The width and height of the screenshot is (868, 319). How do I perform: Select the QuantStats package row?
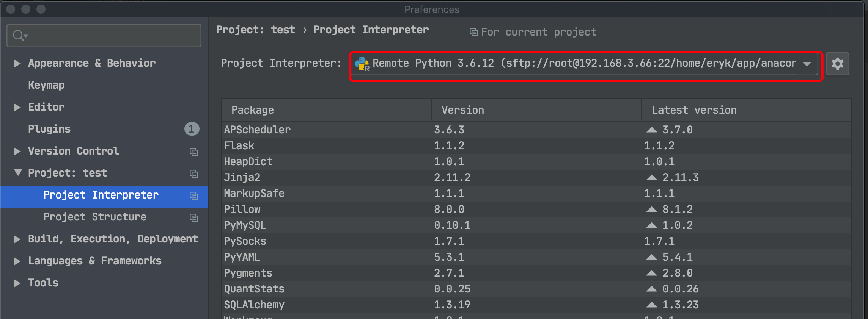536,289
